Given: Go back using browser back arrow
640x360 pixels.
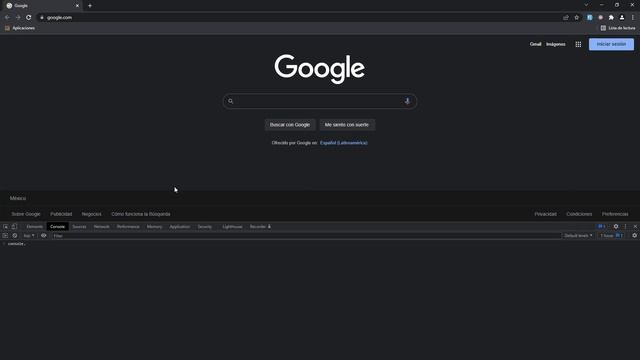Looking at the screenshot, I should [7, 18].
